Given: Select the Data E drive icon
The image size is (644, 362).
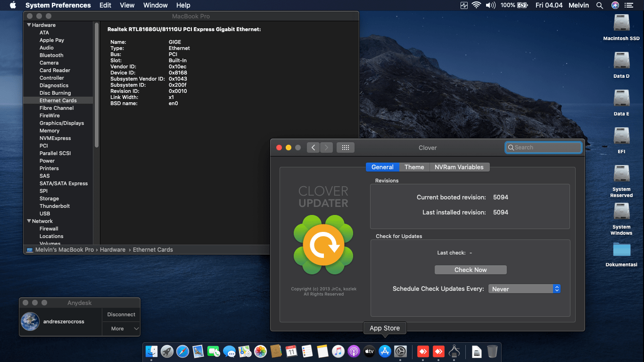Looking at the screenshot, I should pyautogui.click(x=621, y=99).
